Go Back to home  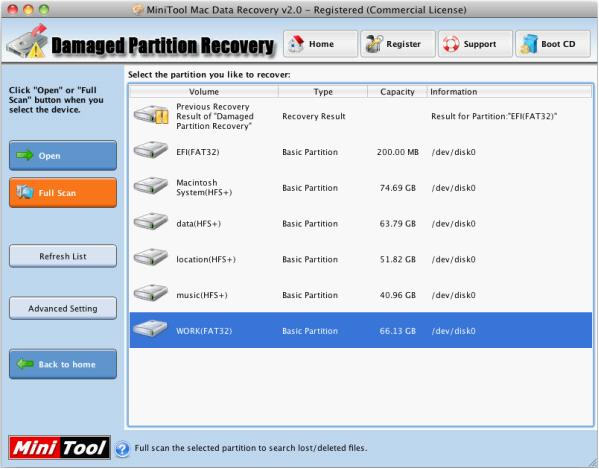(x=63, y=364)
